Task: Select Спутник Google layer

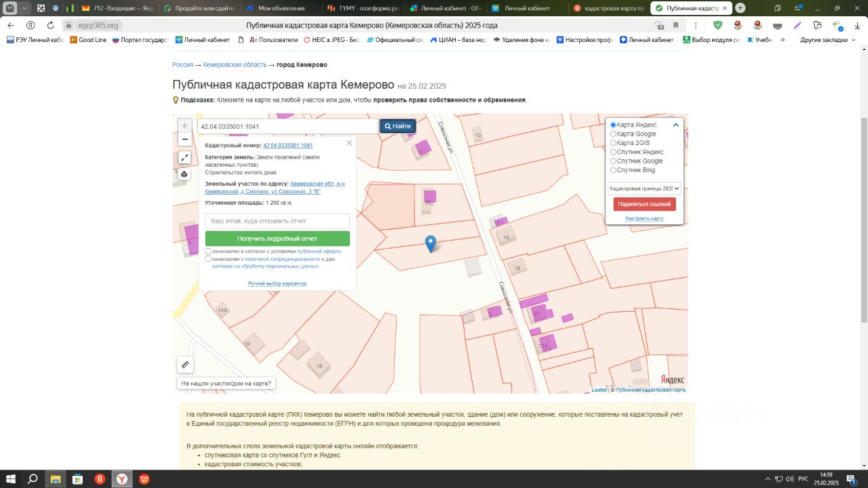Action: coord(613,161)
